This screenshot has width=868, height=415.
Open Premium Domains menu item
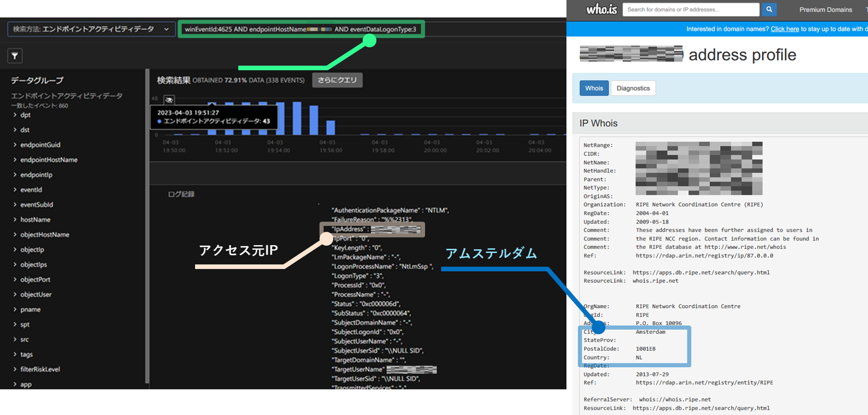tap(825, 10)
